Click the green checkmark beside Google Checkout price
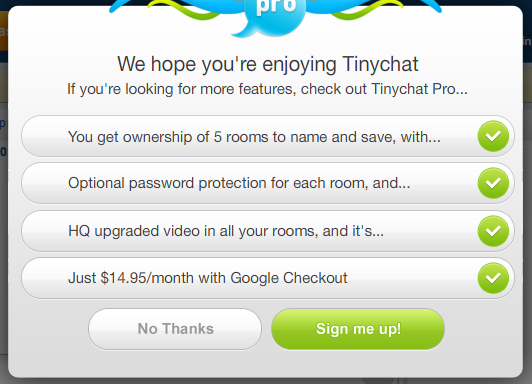532x384 pixels. 493,278
